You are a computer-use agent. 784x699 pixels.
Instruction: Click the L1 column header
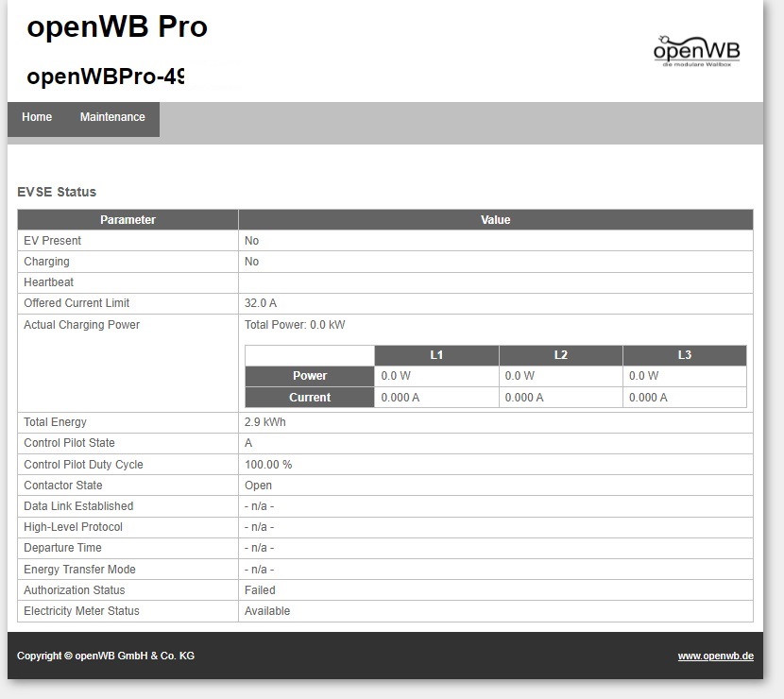coord(436,355)
